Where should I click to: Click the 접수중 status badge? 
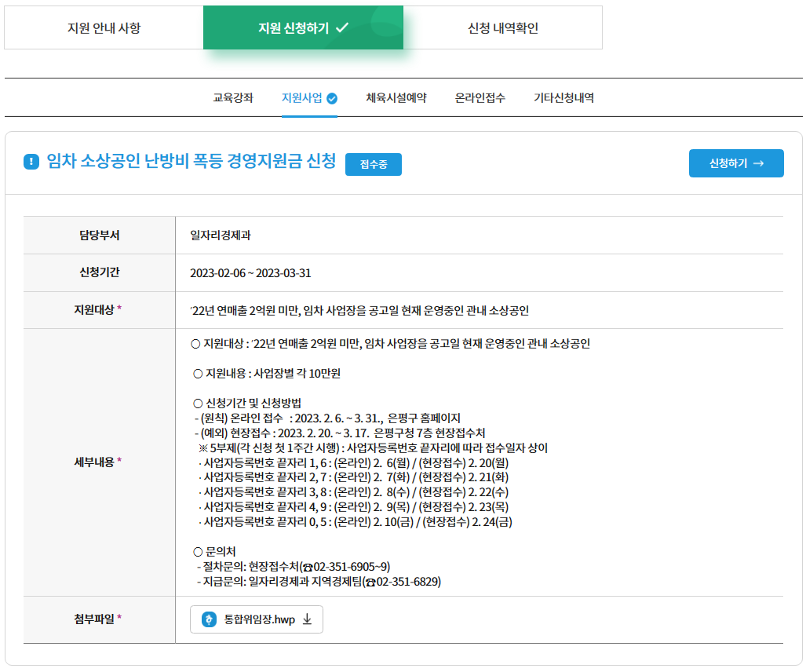373,165
